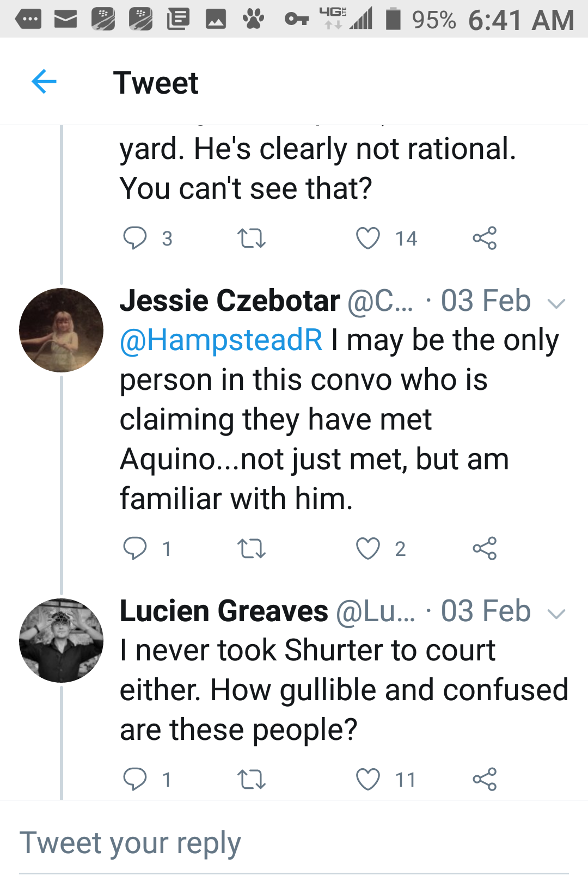
Task: Open dropdown chevron on Jessie Czebotar's tweet
Action: [x=556, y=303]
